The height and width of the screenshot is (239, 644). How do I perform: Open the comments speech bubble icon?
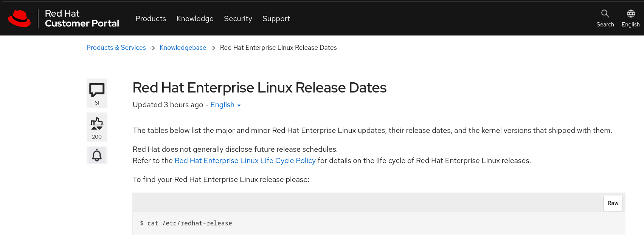coord(97,90)
